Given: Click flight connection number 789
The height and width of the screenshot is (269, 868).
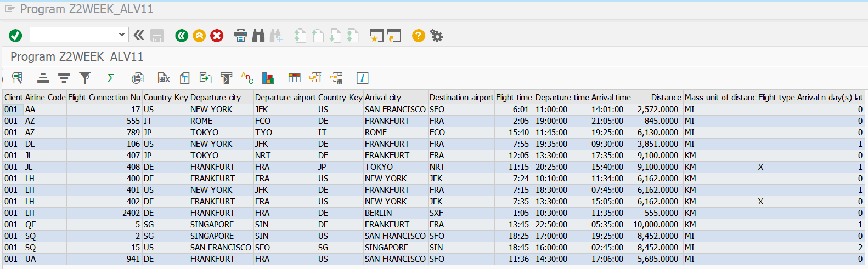Looking at the screenshot, I should pyautogui.click(x=104, y=133).
